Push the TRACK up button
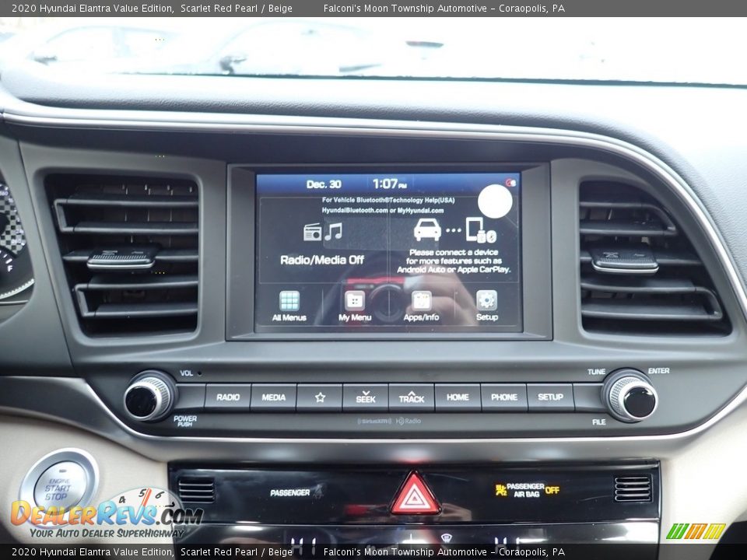 (412, 397)
